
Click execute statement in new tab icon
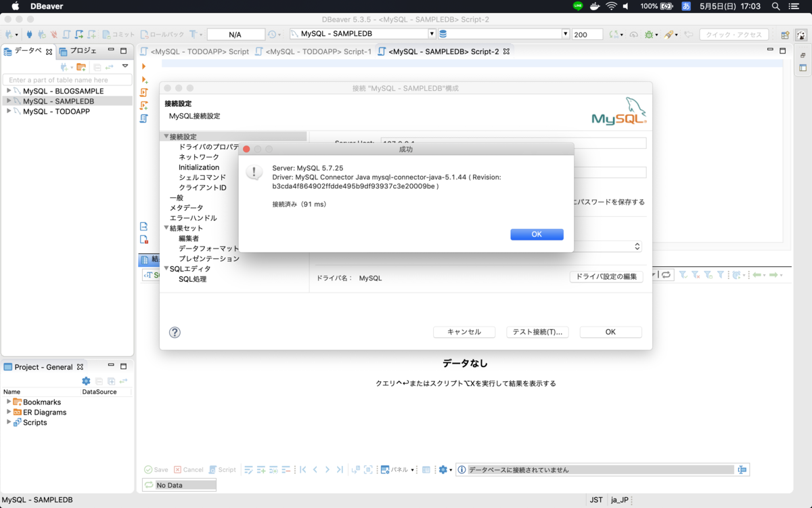144,79
